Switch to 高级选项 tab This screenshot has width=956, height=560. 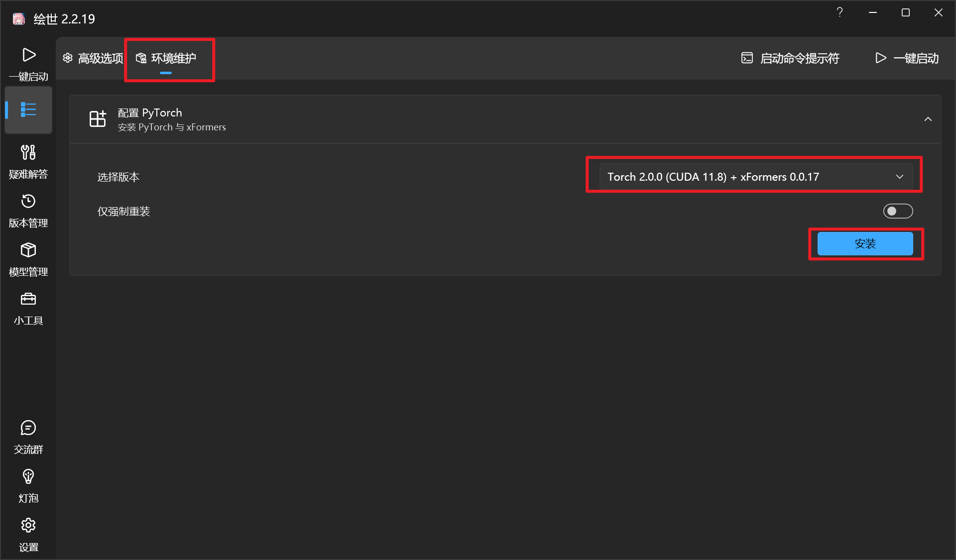[93, 58]
